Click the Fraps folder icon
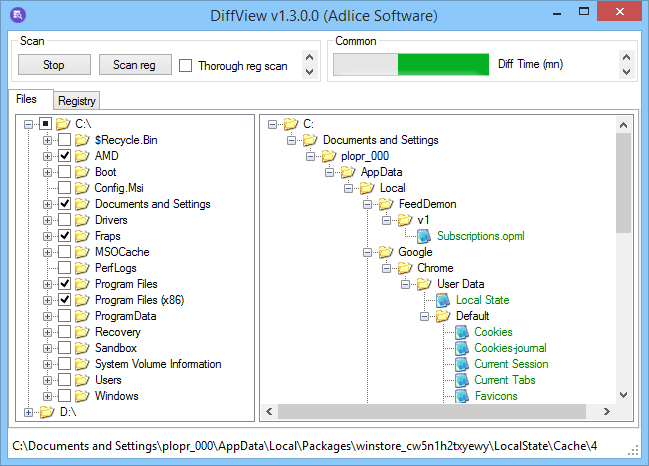The height and width of the screenshot is (466, 649). 82,236
